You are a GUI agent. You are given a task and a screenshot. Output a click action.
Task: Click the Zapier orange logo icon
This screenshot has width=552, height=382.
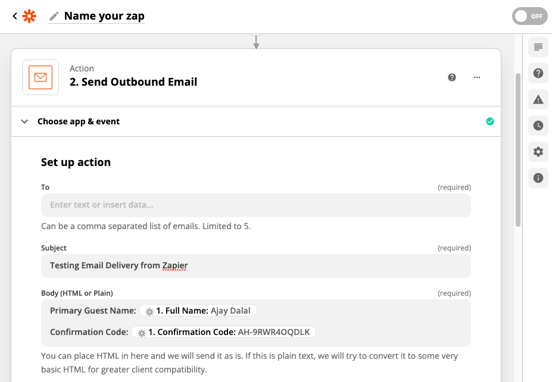[x=29, y=16]
